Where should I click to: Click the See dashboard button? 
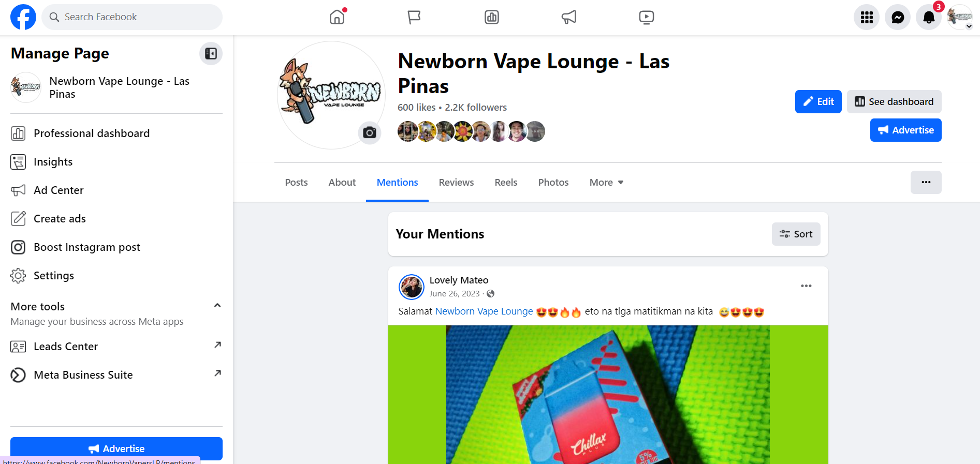point(894,101)
